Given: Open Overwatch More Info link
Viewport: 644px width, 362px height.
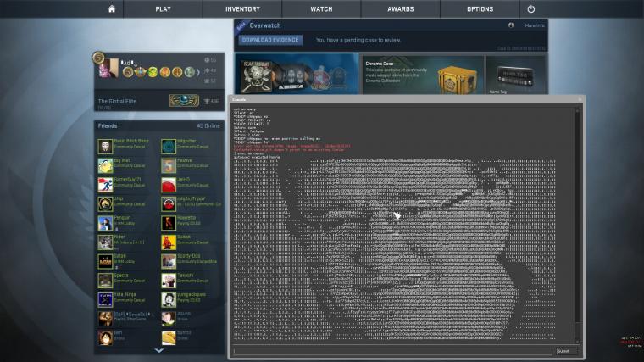Looking at the screenshot, I should coord(535,25).
